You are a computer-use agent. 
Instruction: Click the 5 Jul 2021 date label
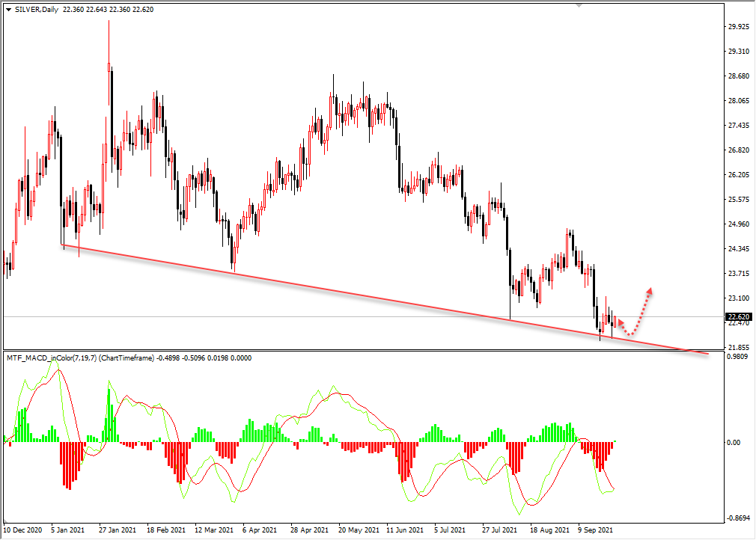pyautogui.click(x=450, y=530)
